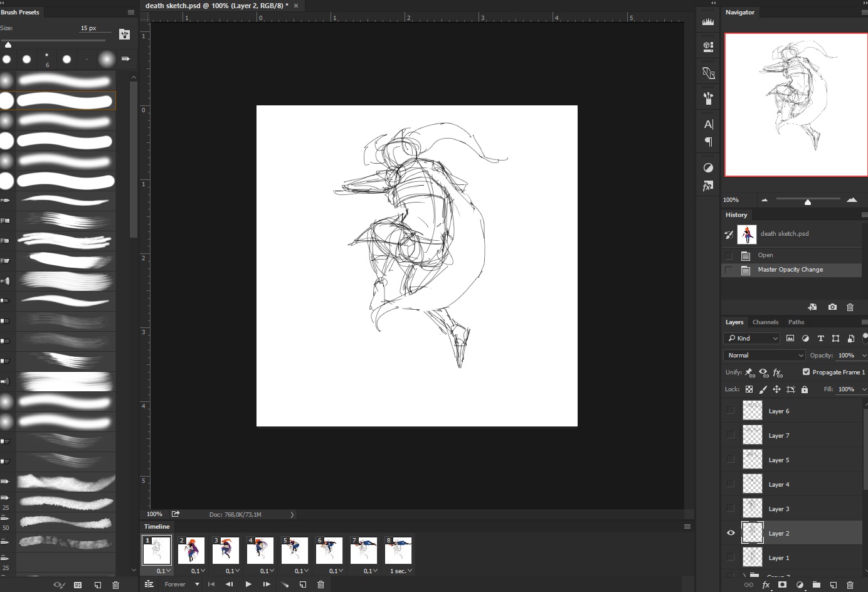The image size is (868, 592).
Task: Select frame 4 thumbnail in the Timeline
Action: coord(260,551)
